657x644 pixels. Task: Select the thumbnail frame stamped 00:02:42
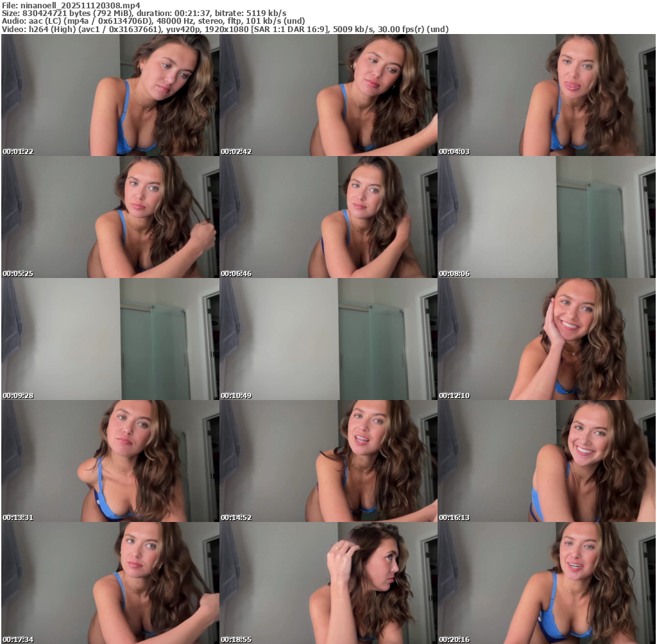point(328,95)
